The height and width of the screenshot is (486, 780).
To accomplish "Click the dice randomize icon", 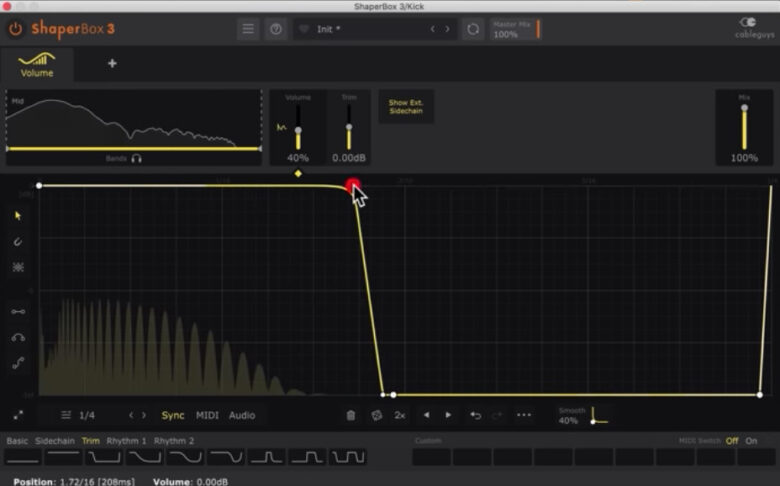I will [x=377, y=415].
